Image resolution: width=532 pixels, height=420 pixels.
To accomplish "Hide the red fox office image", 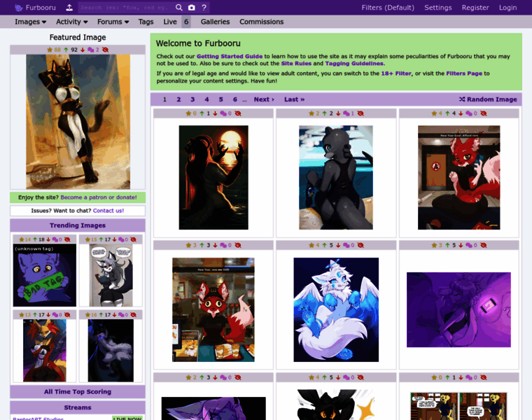I will (x=484, y=113).
